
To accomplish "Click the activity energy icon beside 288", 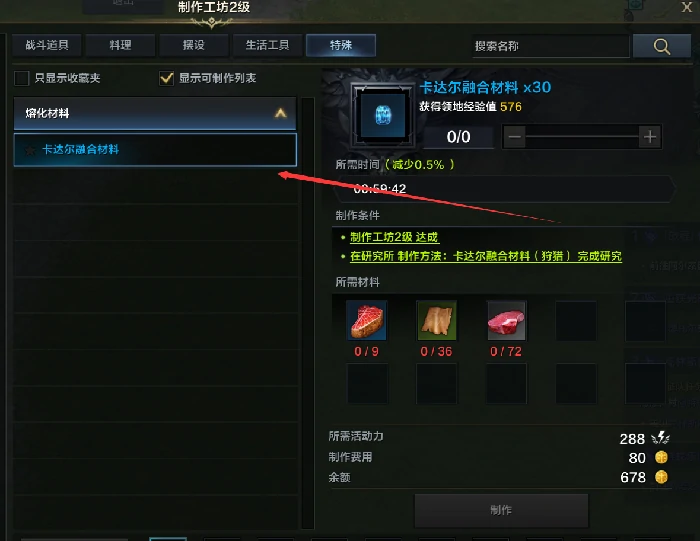I will 660,438.
